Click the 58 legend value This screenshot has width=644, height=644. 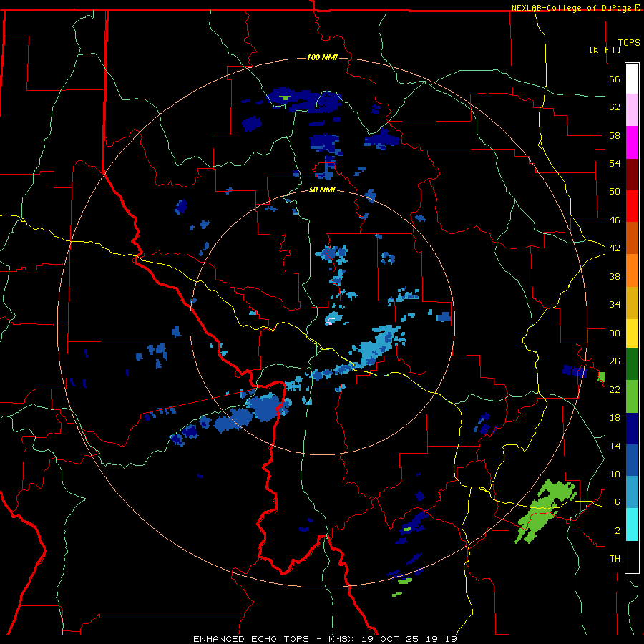[615, 135]
